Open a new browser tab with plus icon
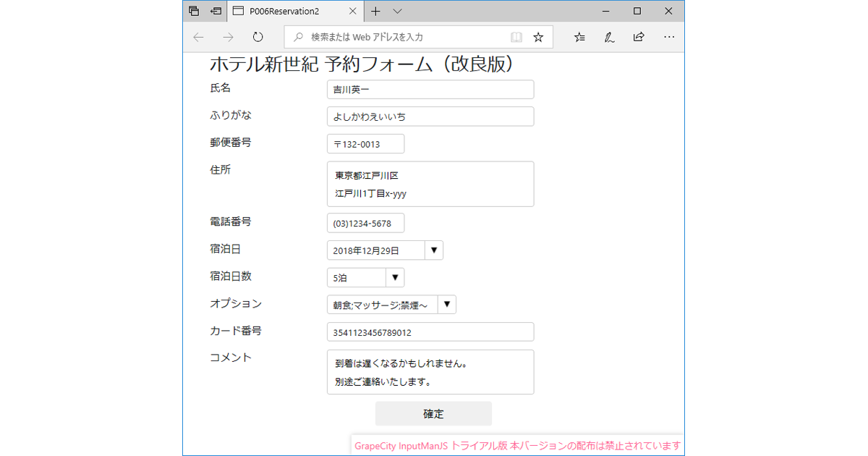 375,11
